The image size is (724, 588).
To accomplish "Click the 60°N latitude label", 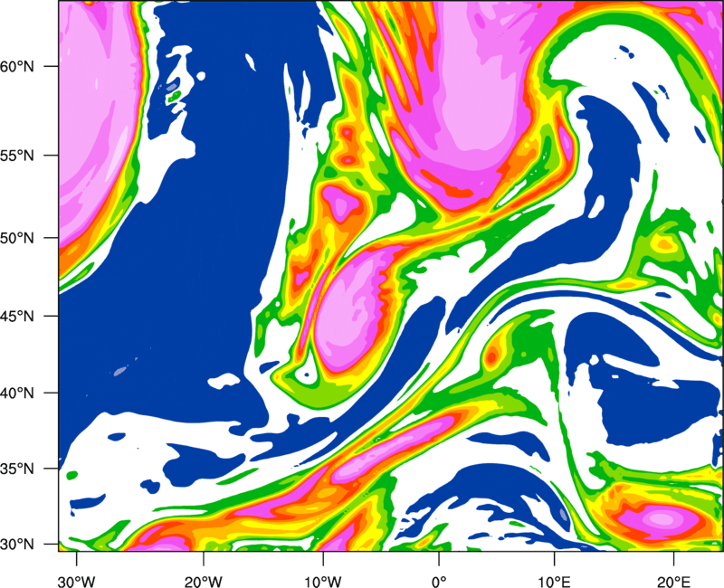I will pyautogui.click(x=17, y=66).
